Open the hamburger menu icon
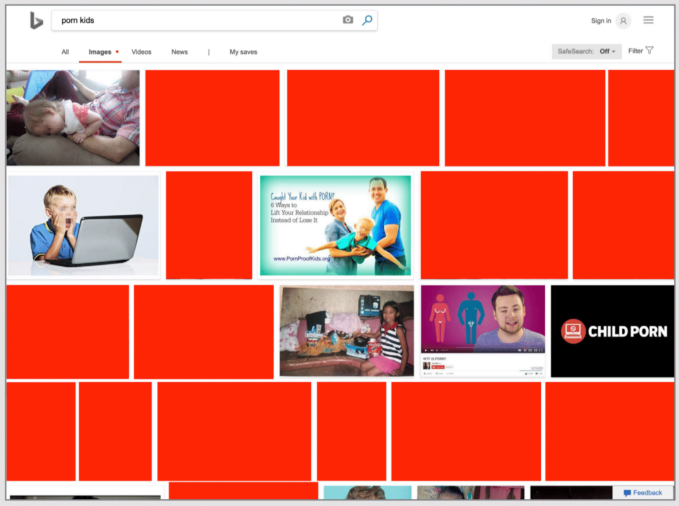 click(x=649, y=20)
